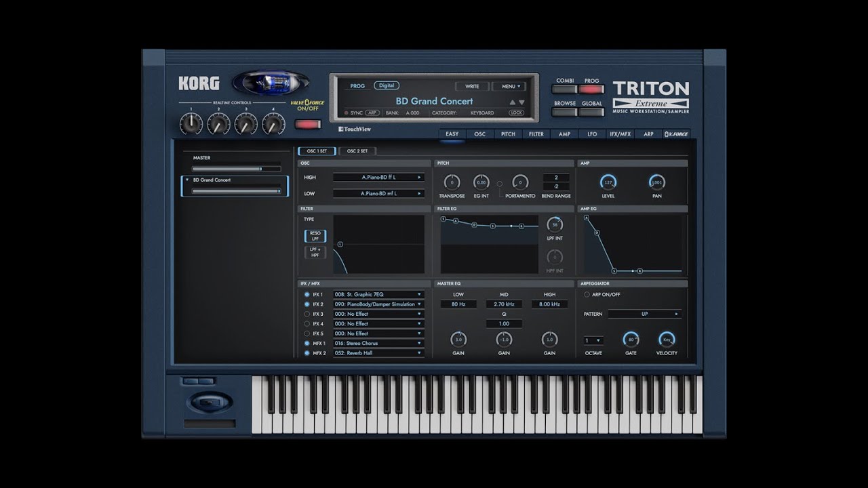Open MFX 2 Reverb Hall dropdown
Screen dimensions: 868x488
(x=378, y=353)
